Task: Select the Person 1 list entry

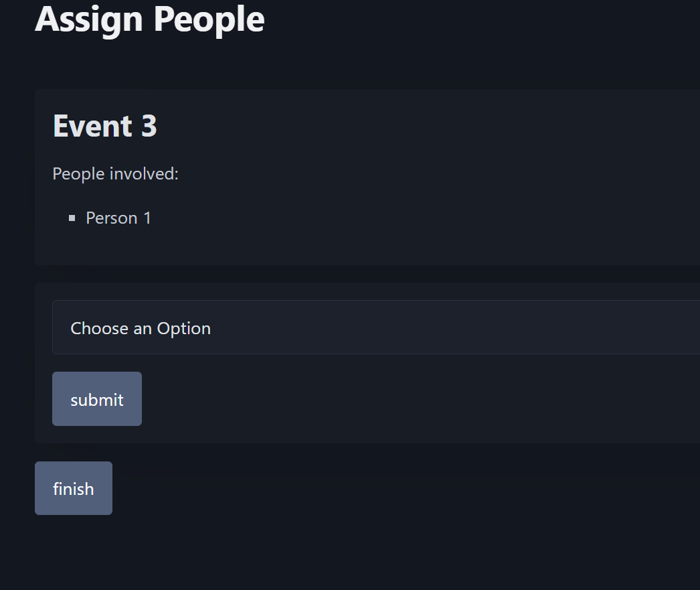Action: coord(118,218)
